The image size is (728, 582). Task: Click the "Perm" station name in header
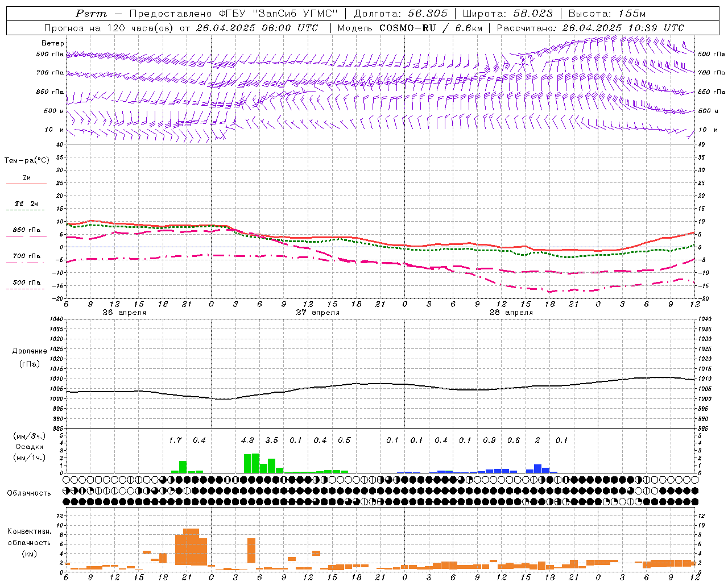[91, 14]
